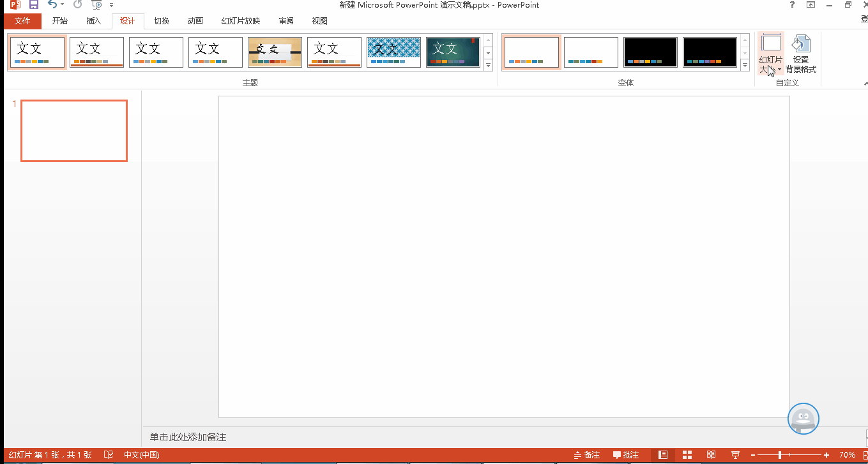Screen dimensions: 868x464
Task: Open the 视图 tab
Action: 320,21
